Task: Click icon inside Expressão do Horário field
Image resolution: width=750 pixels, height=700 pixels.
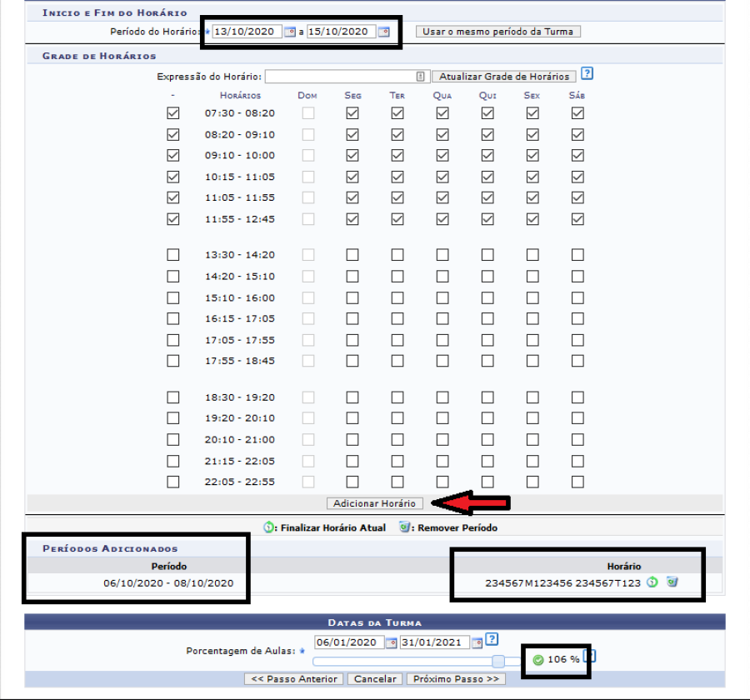Action: (x=422, y=77)
